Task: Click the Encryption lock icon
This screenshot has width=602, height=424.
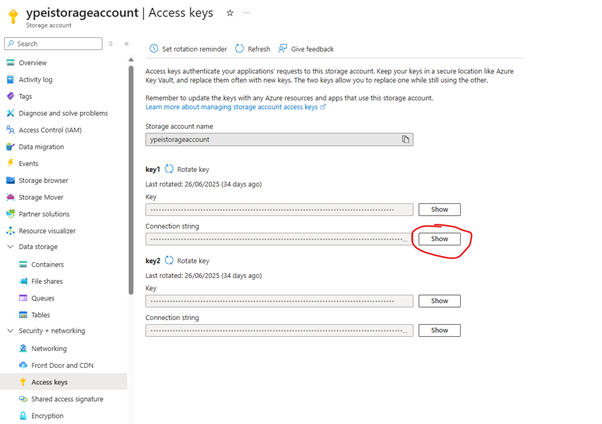Action: pos(23,416)
